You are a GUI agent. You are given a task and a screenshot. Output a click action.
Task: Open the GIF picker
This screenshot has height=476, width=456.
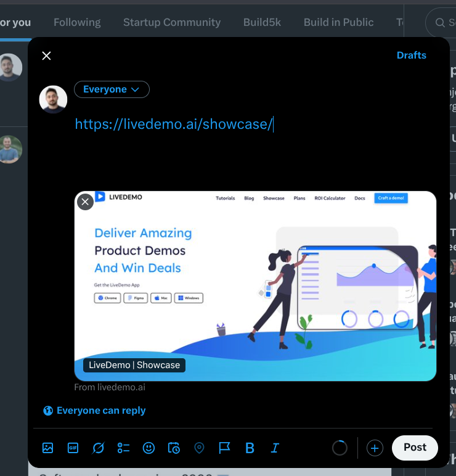[73, 448]
